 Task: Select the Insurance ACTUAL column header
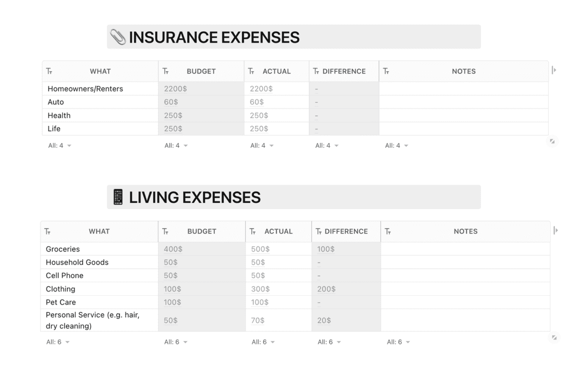(x=277, y=71)
